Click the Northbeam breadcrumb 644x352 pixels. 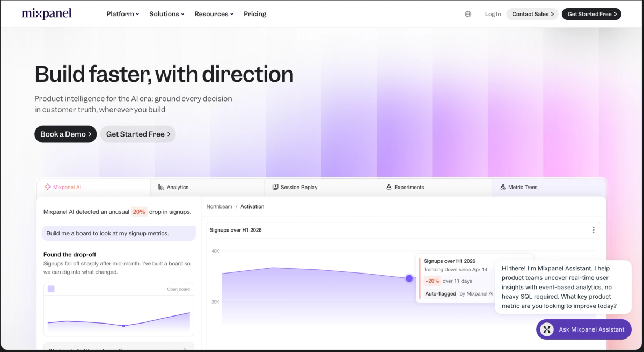219,206
